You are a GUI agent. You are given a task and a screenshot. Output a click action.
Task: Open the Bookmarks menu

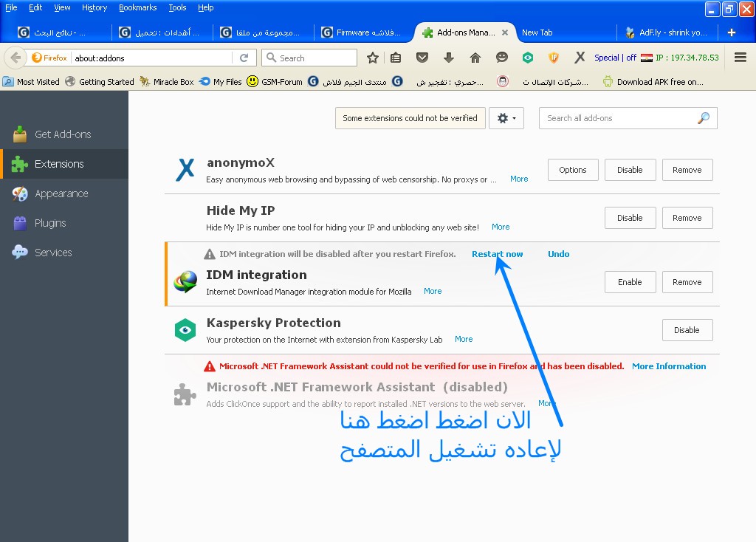tap(137, 7)
